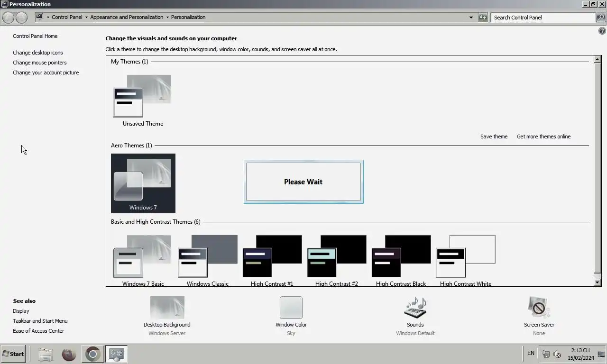Click the theme list scroll up arrow
The height and width of the screenshot is (364, 607).
click(x=598, y=60)
